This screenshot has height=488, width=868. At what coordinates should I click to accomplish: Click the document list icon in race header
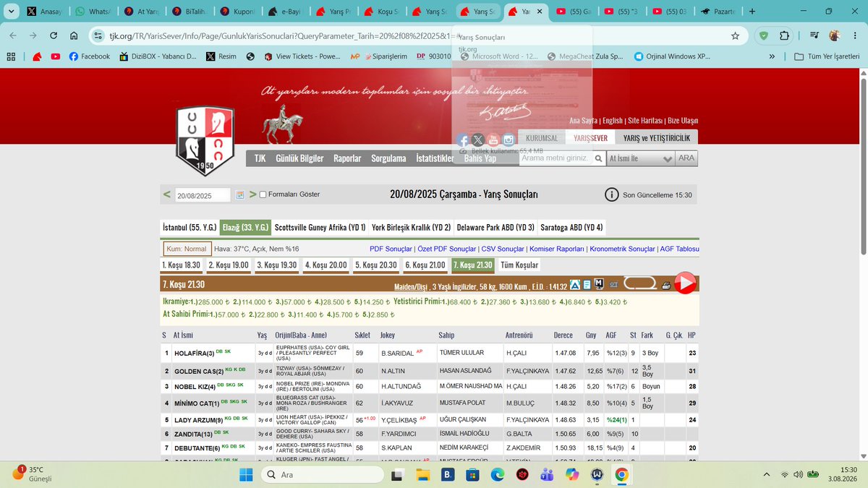pyautogui.click(x=587, y=285)
